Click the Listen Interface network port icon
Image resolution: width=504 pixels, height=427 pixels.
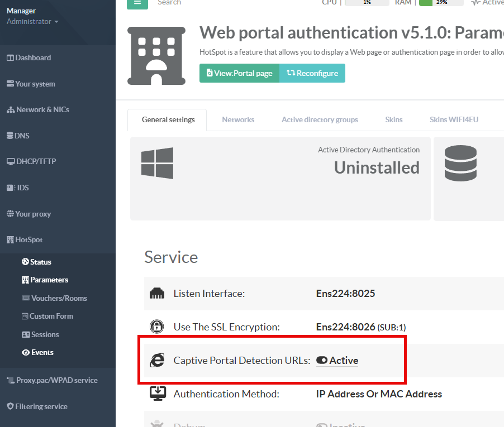[157, 294]
